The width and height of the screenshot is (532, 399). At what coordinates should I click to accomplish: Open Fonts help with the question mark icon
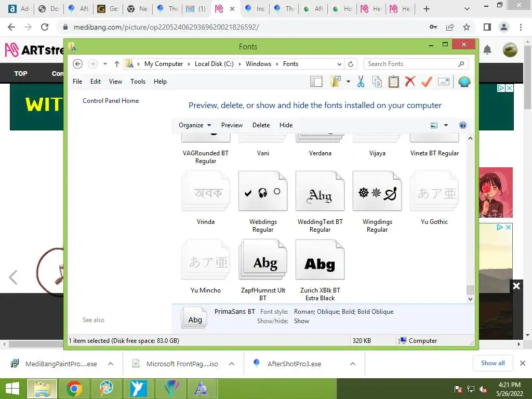[x=463, y=125]
